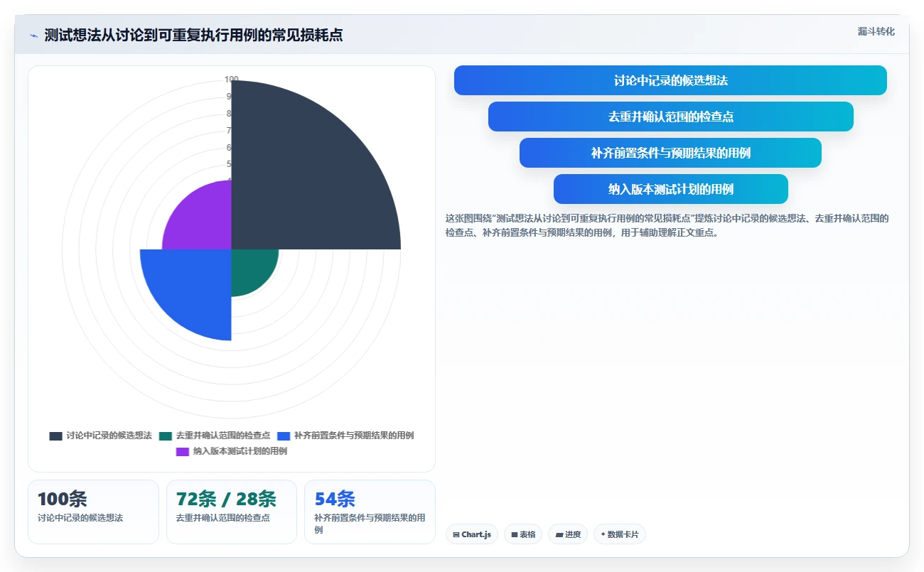Click the 进度 tag chip
This screenshot has width=924, height=572.
coord(568,534)
